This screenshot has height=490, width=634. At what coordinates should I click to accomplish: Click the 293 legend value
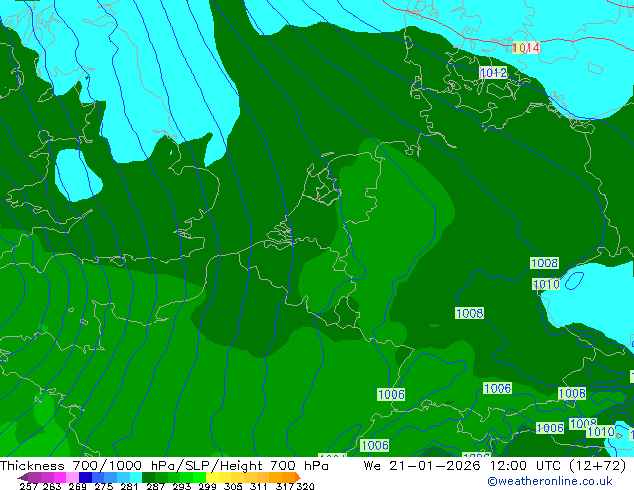182,486
